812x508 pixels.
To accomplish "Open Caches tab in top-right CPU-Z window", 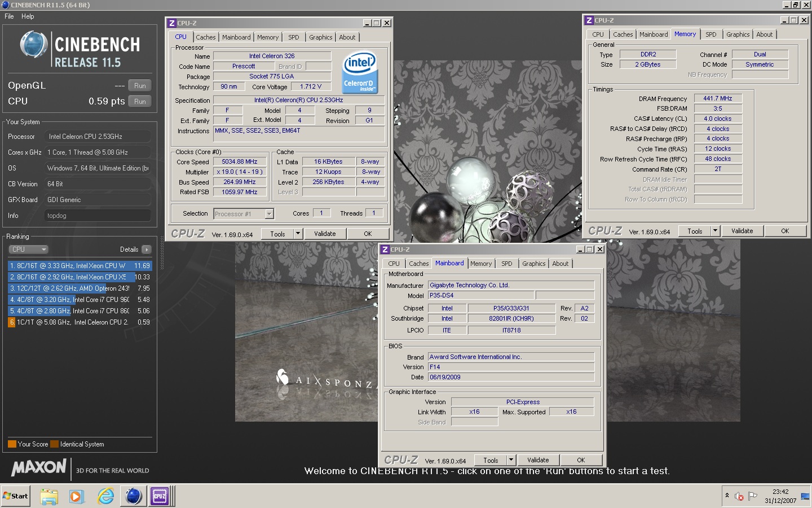I will (x=623, y=34).
